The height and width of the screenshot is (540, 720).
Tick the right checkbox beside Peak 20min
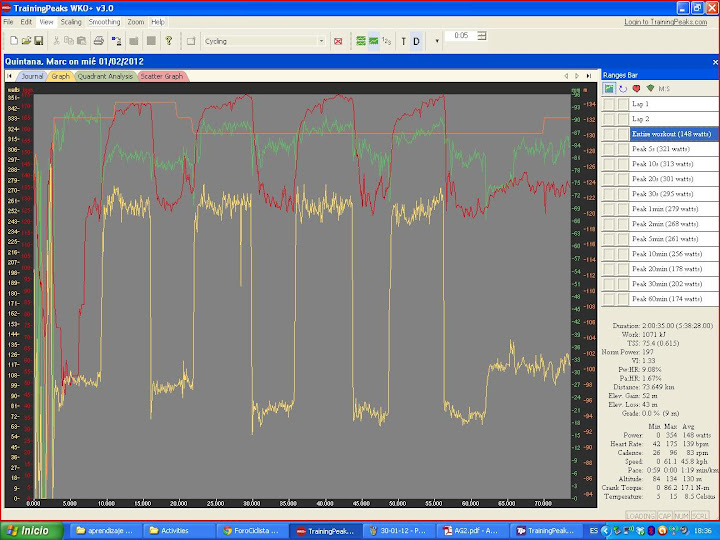click(623, 269)
